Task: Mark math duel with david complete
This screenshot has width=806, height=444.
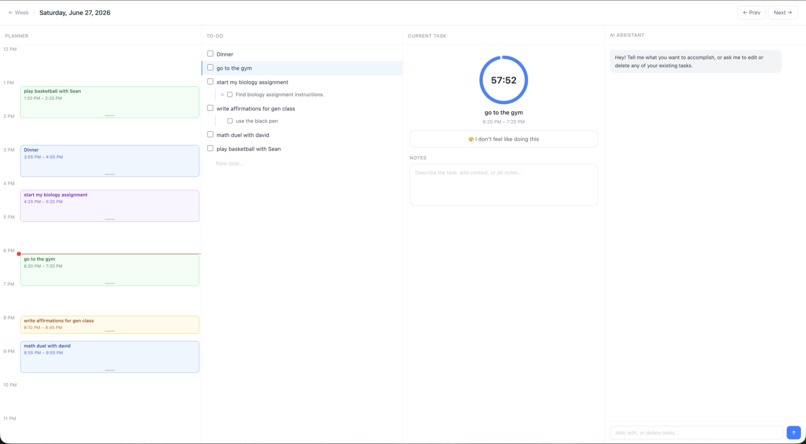Action: point(210,134)
